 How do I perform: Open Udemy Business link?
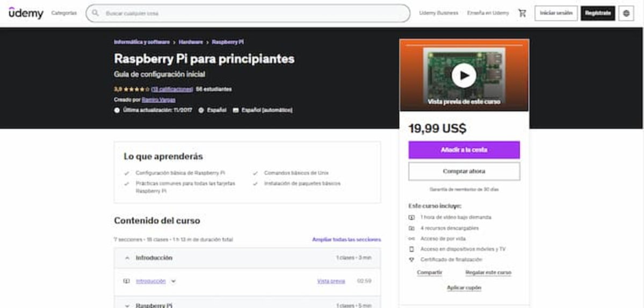439,13
